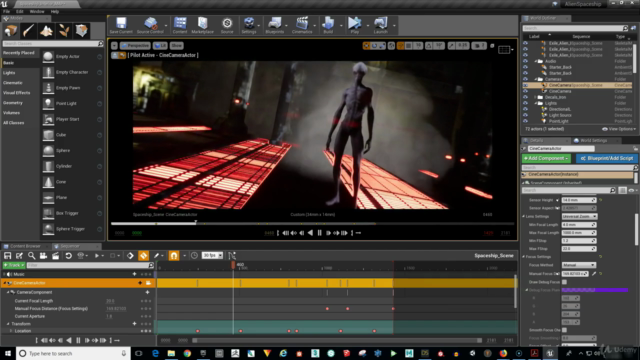The image size is (640, 360).
Task: Open the Content browser toolbar button
Action: click(x=180, y=25)
